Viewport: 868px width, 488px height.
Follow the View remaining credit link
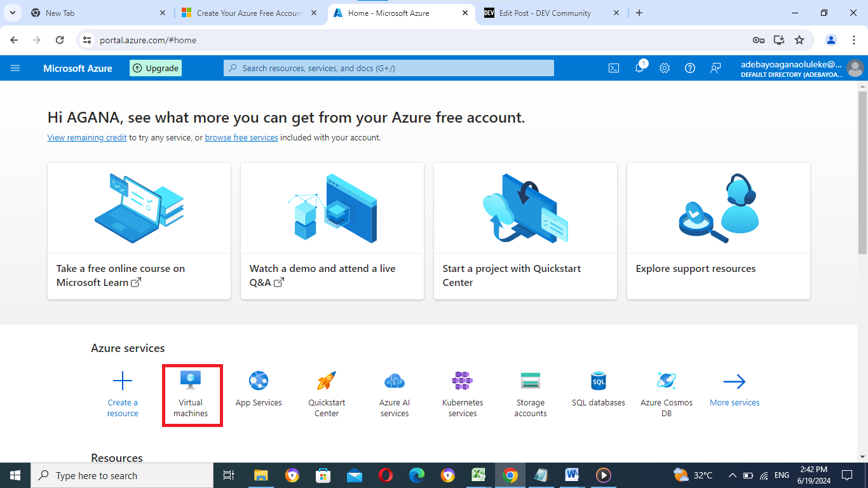(x=87, y=137)
